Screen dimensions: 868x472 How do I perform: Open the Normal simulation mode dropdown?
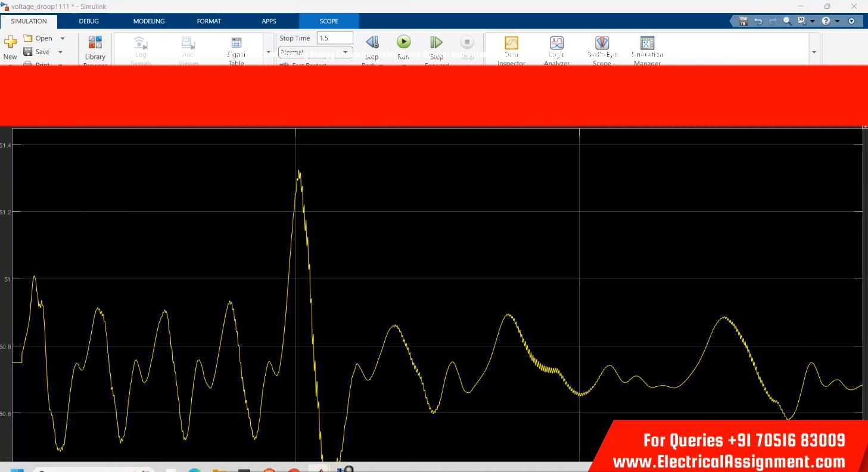(316, 52)
